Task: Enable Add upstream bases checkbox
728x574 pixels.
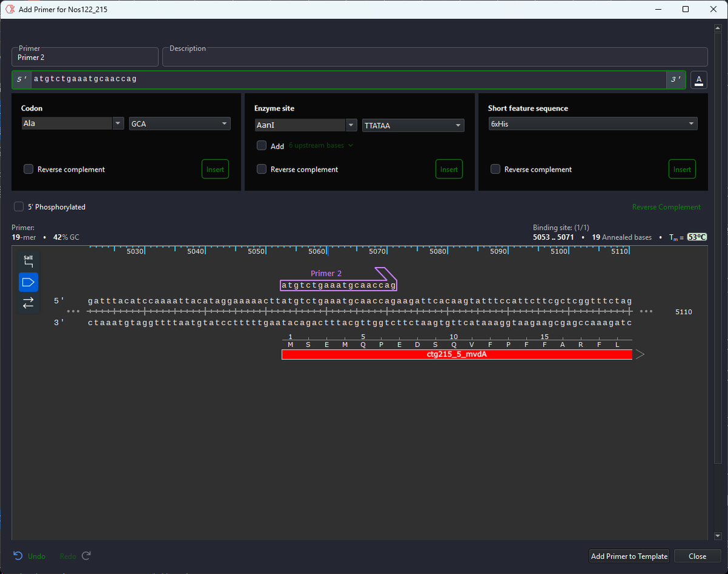Action: pos(261,146)
